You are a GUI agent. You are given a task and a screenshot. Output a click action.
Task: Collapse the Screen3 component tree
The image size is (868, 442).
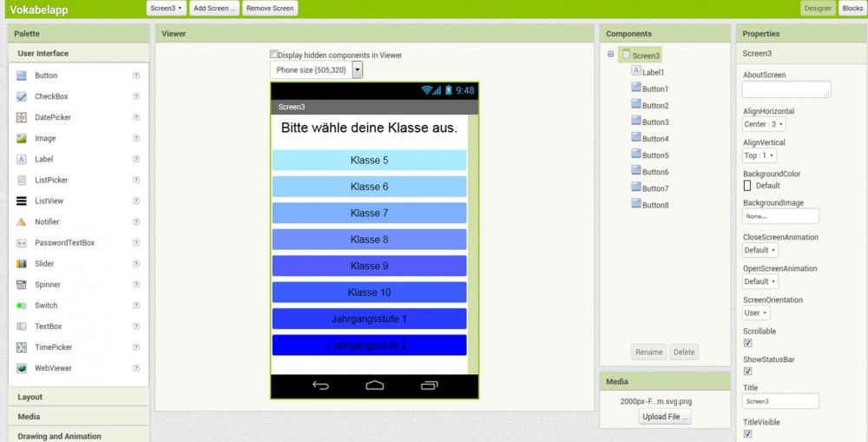pos(610,55)
